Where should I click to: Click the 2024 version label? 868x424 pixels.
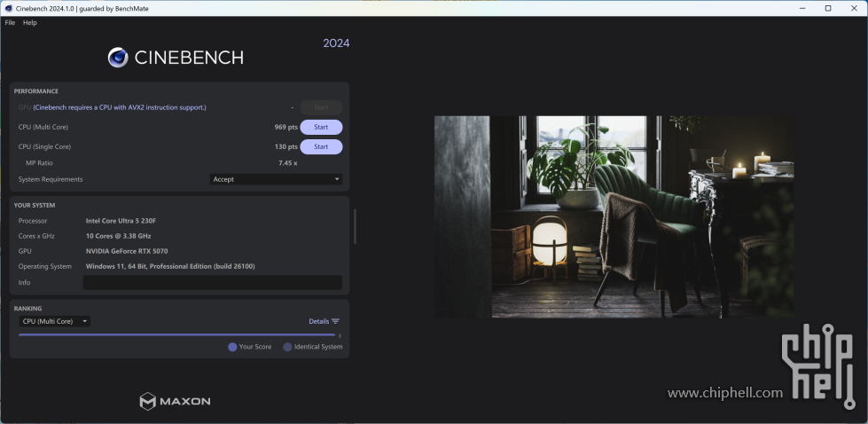click(336, 43)
